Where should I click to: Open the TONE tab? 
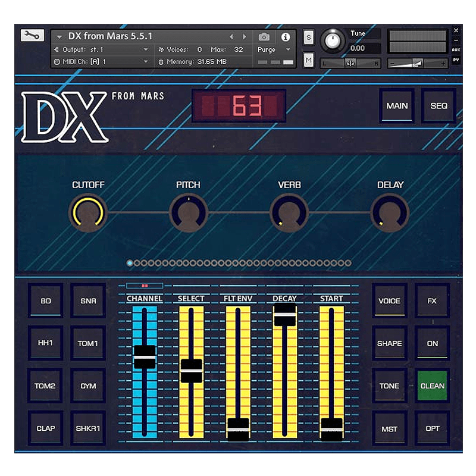[389, 386]
